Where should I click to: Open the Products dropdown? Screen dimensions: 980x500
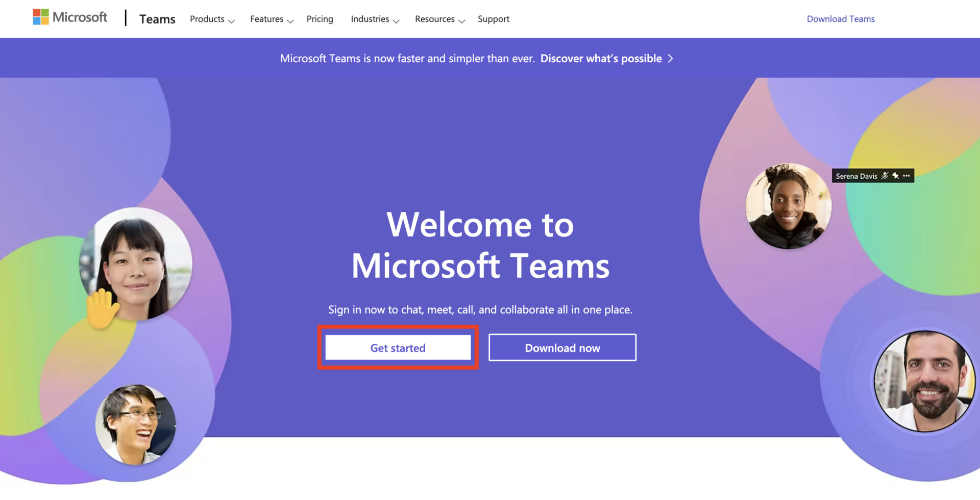coord(211,19)
